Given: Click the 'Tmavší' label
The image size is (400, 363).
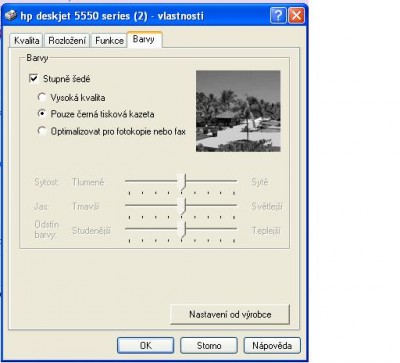Looking at the screenshot, I should coord(86,206).
